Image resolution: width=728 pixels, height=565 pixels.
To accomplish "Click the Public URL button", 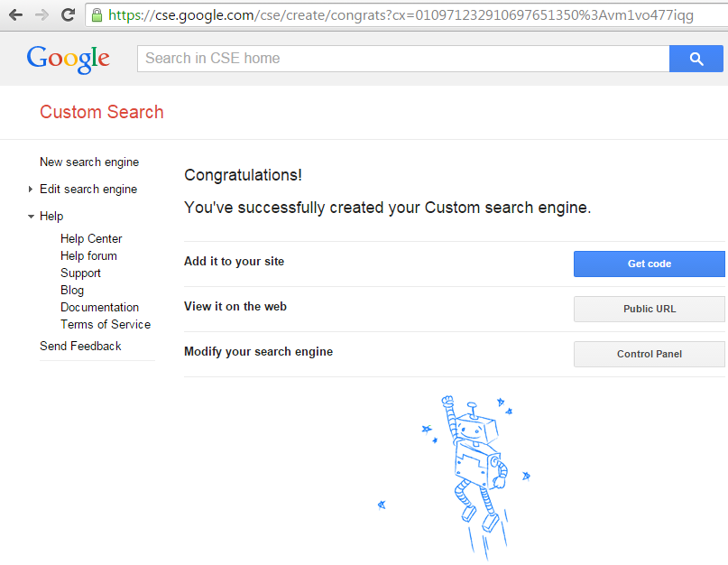I will pos(650,309).
